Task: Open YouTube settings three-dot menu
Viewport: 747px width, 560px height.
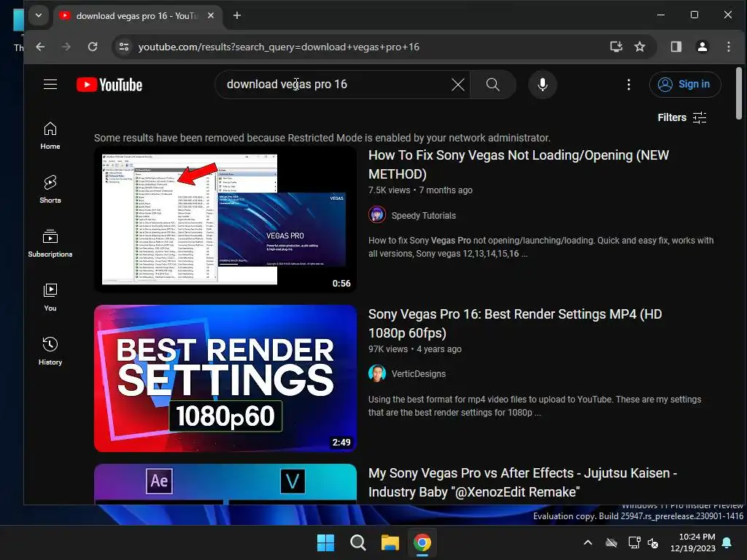Action: pos(629,85)
